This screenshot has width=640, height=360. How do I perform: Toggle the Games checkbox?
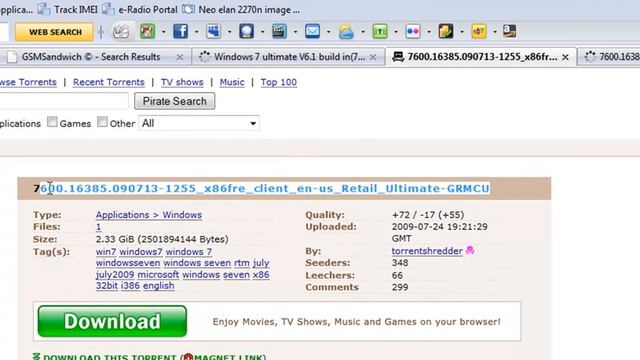coord(52,122)
